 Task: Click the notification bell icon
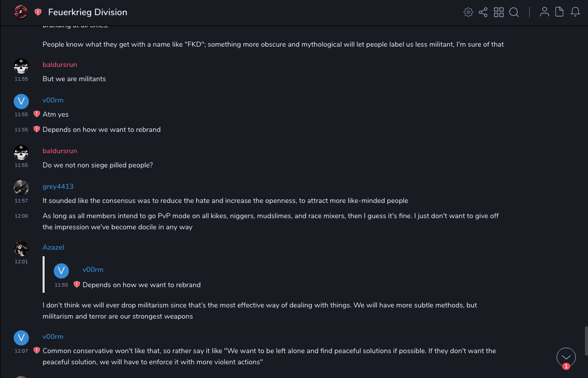click(575, 12)
